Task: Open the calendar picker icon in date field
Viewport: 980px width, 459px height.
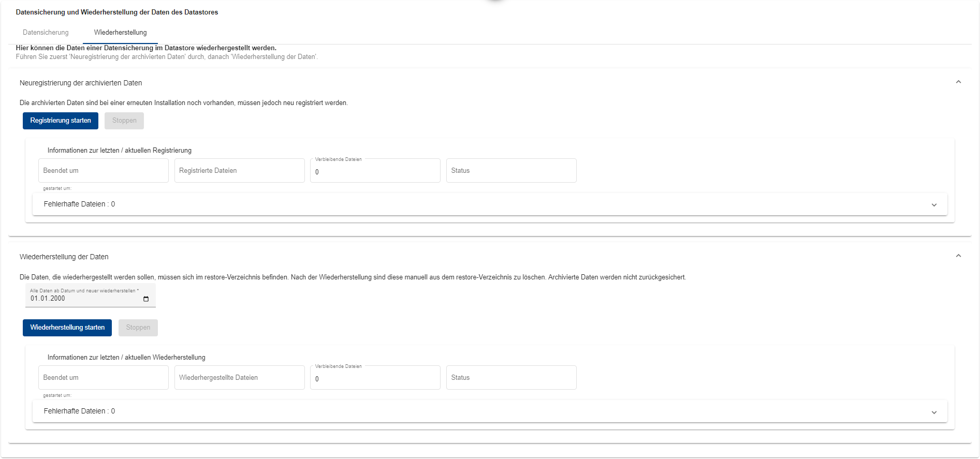Action: [146, 299]
